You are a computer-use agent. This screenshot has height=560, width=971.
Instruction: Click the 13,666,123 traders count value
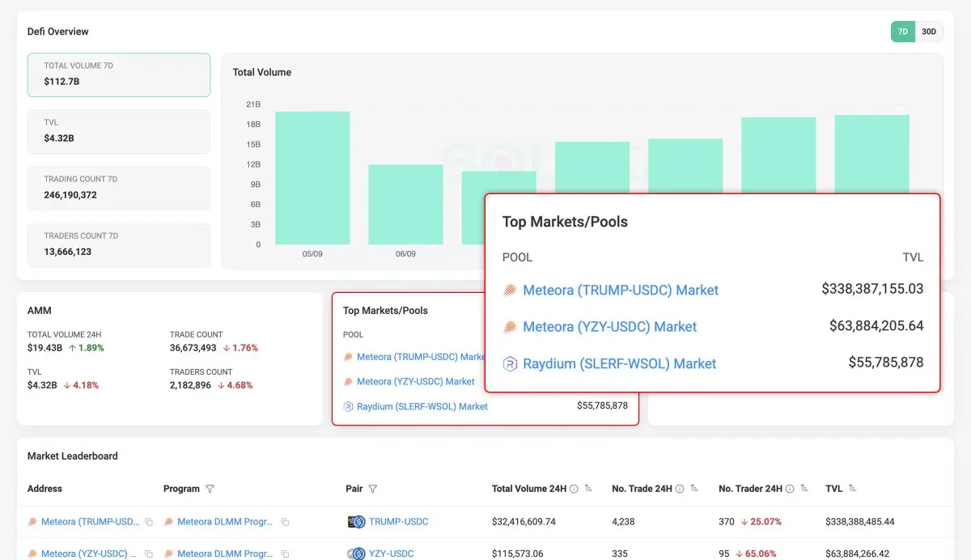pyautogui.click(x=67, y=252)
